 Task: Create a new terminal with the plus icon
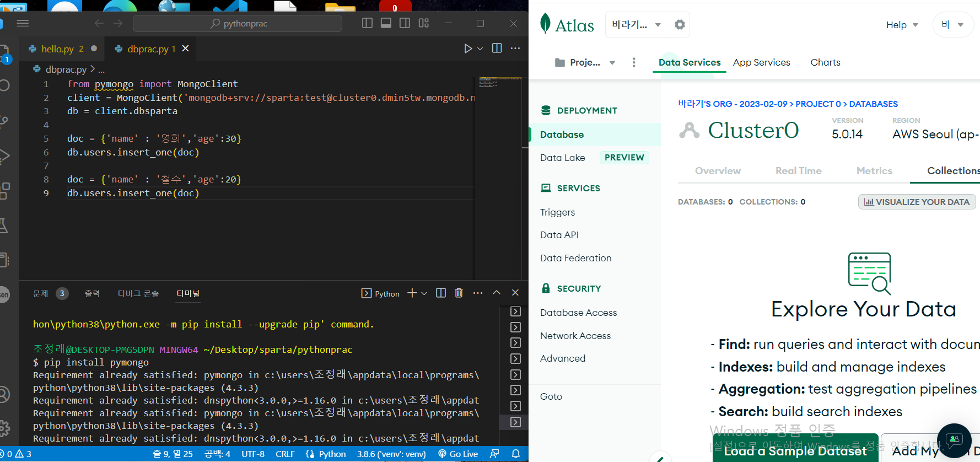(x=412, y=293)
